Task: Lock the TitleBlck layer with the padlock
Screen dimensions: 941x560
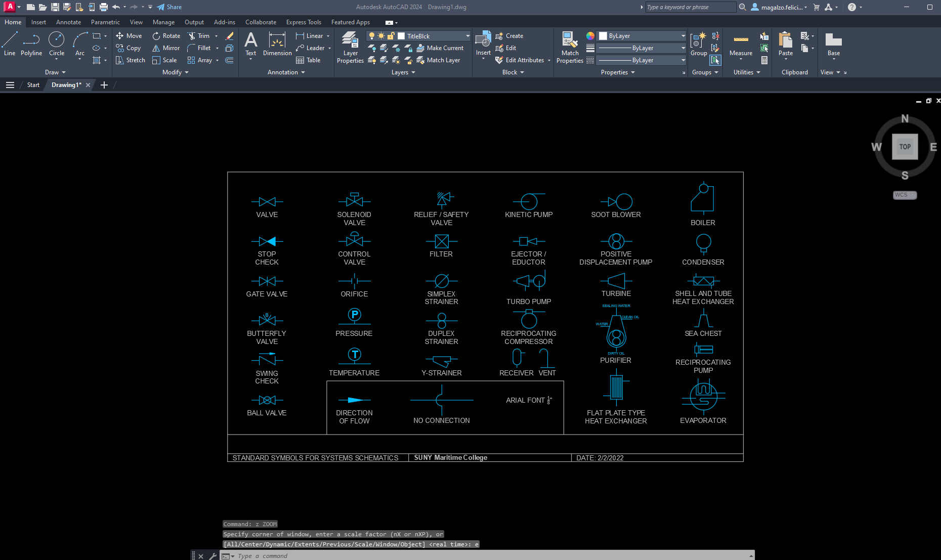Action: click(x=390, y=35)
